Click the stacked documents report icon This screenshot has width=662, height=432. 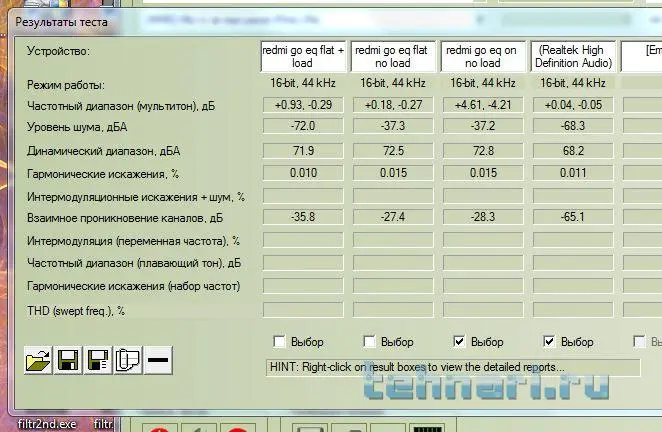(126, 360)
